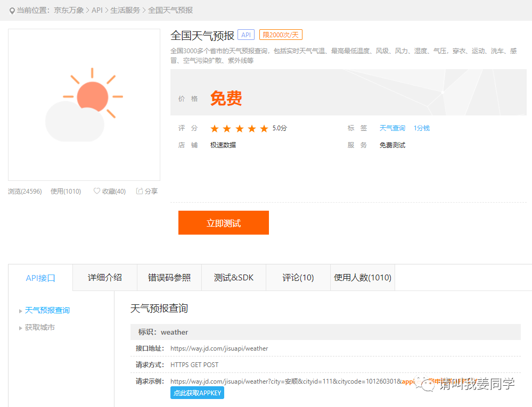Click the blue API badge
532x407 pixels.
(x=246, y=35)
